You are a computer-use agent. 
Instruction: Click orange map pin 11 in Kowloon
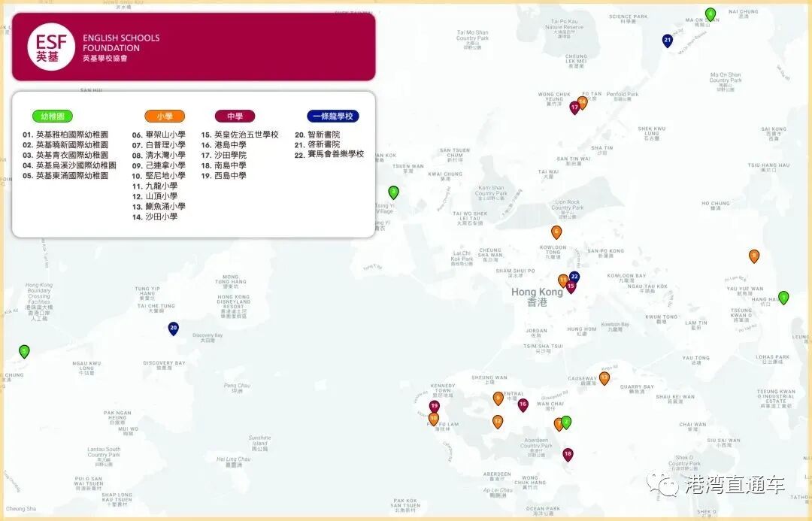[563, 280]
